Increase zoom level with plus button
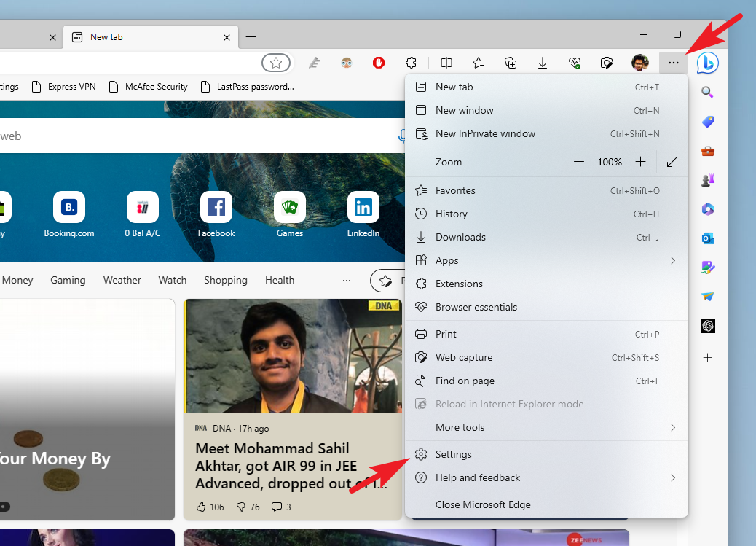Image resolution: width=756 pixels, height=546 pixels. pos(640,162)
